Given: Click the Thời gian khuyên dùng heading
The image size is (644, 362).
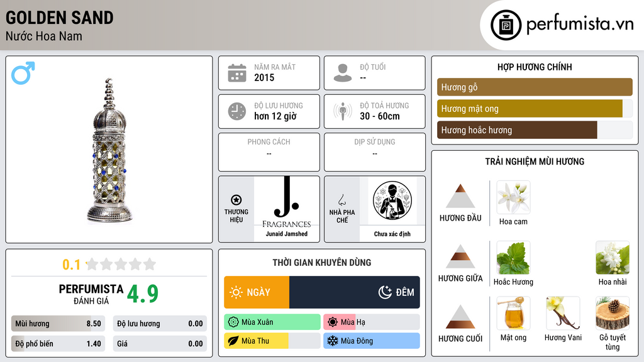Looking at the screenshot, I should pos(322,263).
